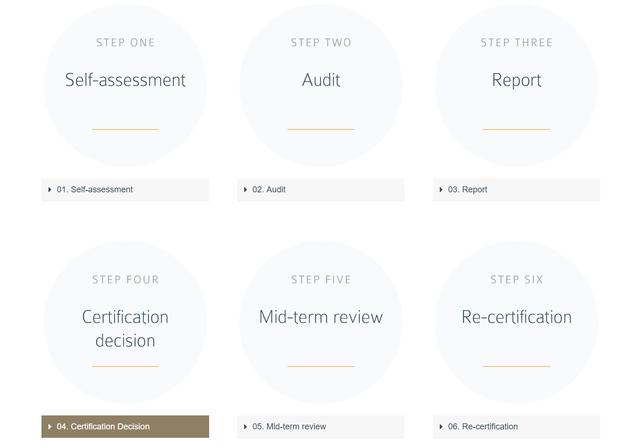Expand the 05. Mid-term review accordion
Screen dimensions: 640x448
point(320,426)
